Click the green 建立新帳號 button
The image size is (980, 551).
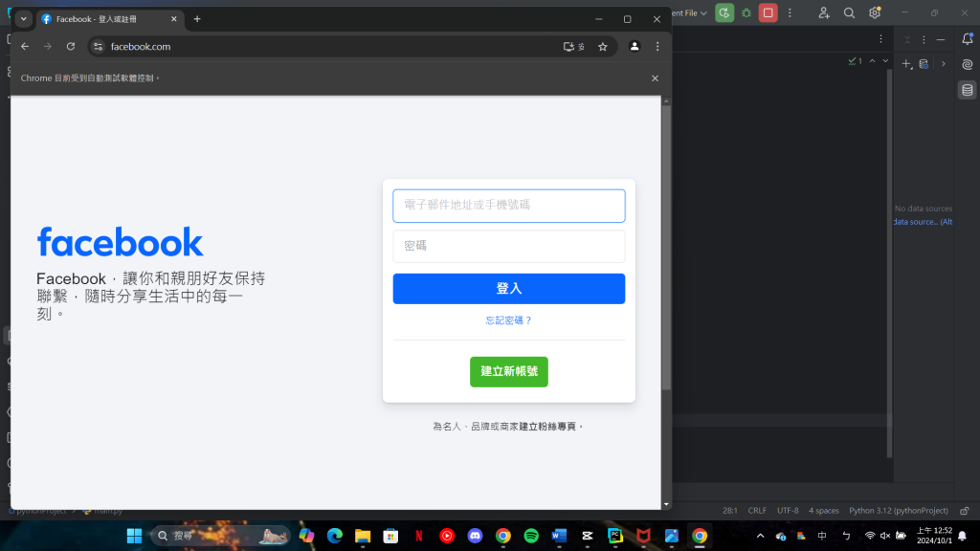point(509,372)
